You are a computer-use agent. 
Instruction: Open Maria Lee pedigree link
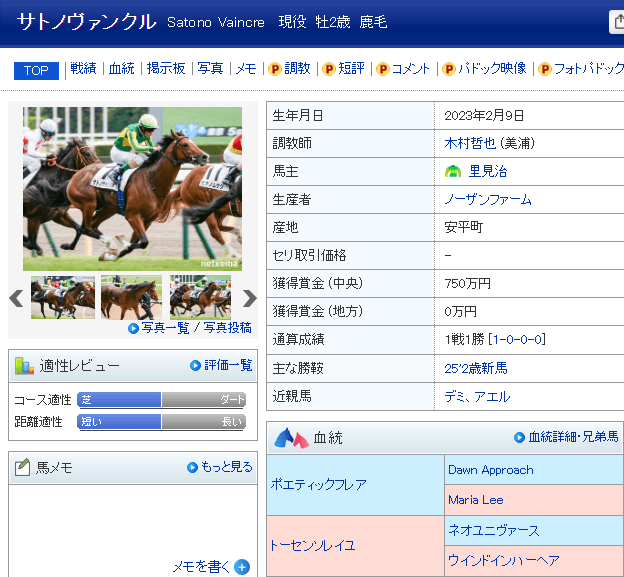click(476, 500)
